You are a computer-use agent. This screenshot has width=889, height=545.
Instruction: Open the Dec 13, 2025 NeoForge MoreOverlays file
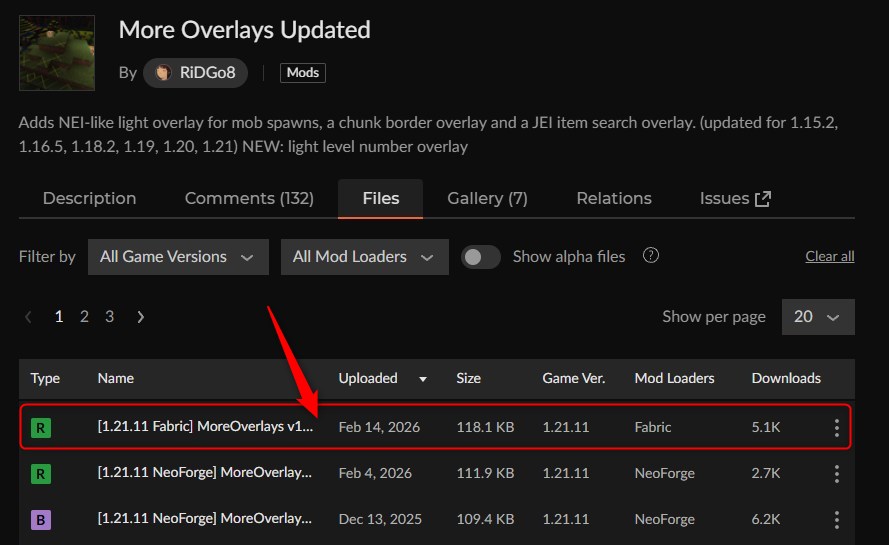205,518
